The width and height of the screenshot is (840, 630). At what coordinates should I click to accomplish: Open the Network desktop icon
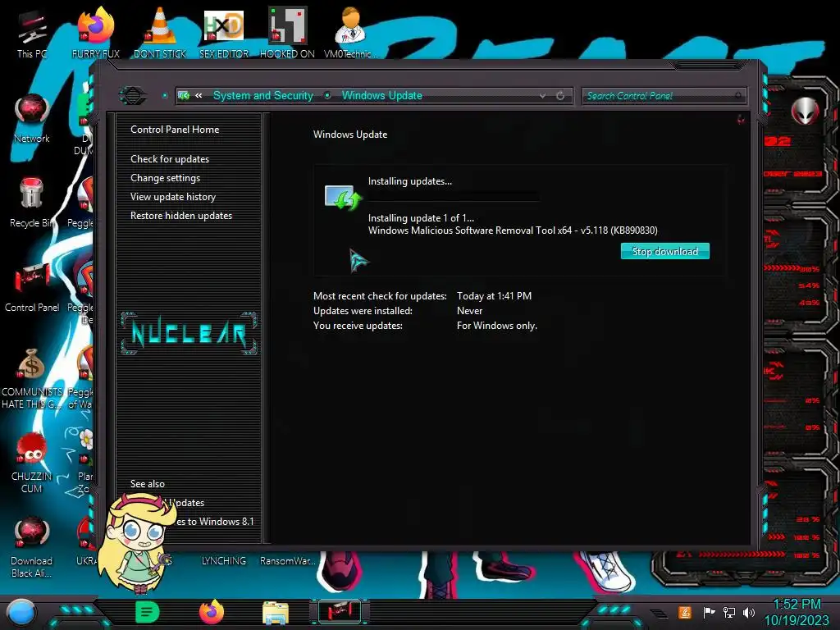tap(32, 118)
